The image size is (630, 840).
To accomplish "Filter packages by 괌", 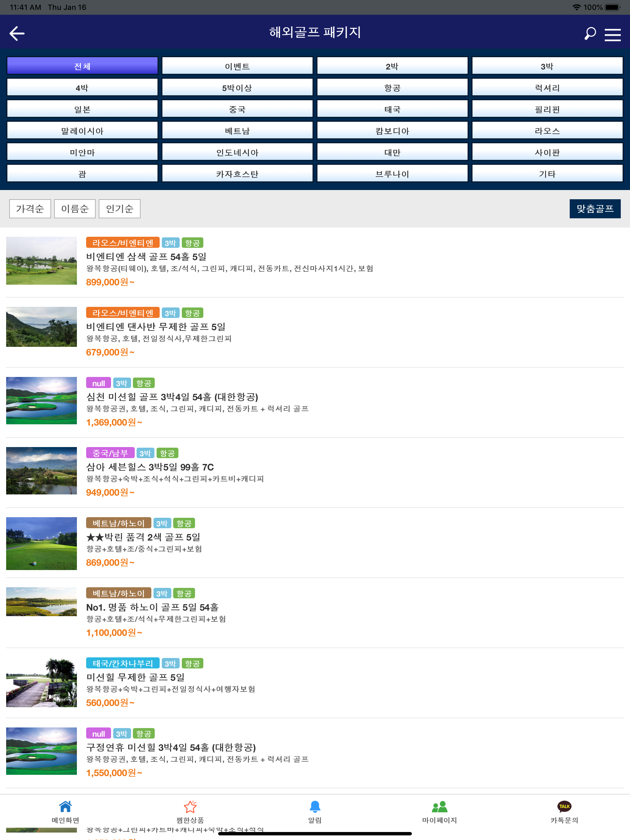I will [82, 173].
